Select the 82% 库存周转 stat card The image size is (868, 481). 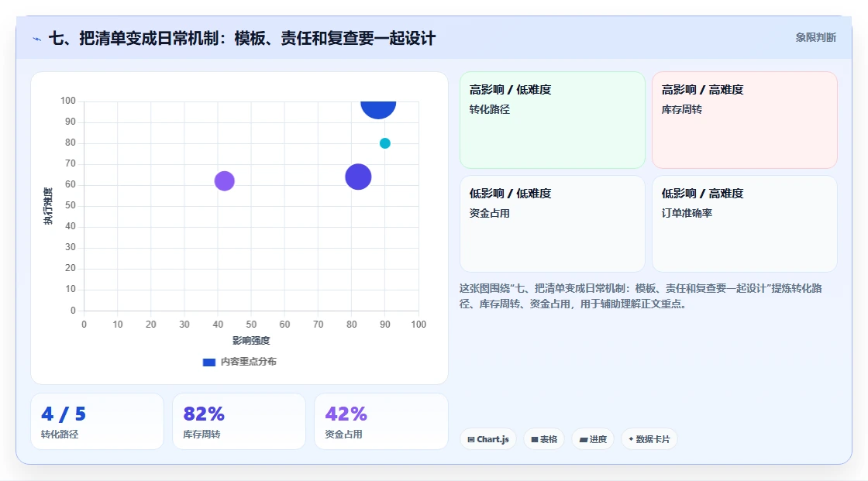coord(239,421)
